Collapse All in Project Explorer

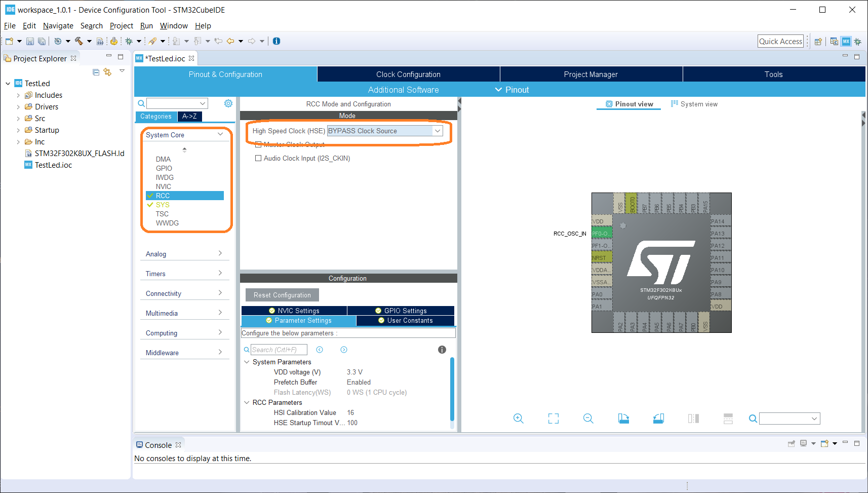(x=96, y=72)
